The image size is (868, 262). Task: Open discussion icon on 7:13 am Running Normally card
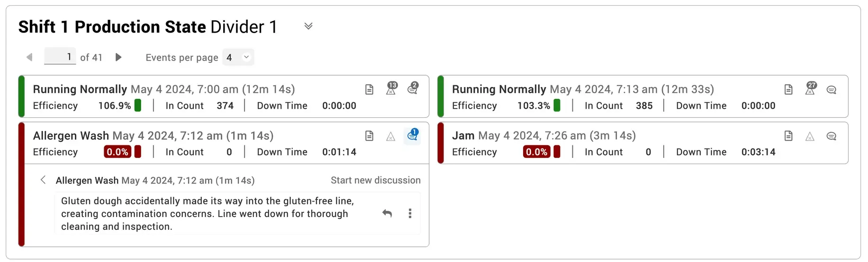point(831,90)
